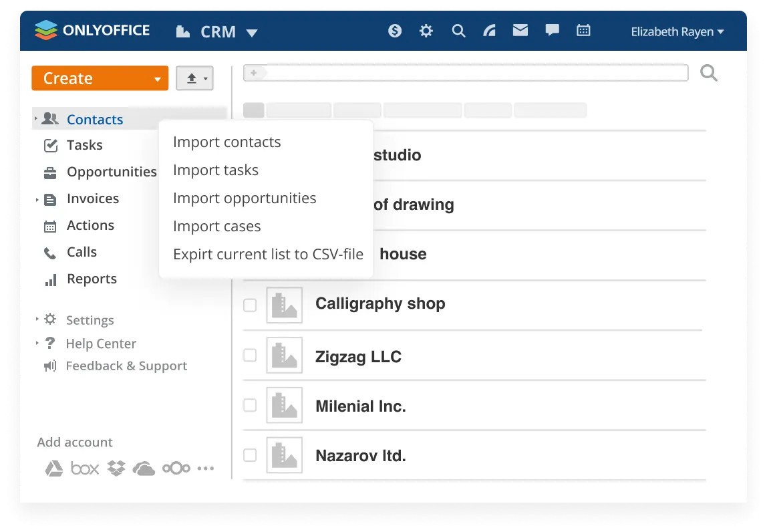Open settings gear icon in top bar

(426, 31)
